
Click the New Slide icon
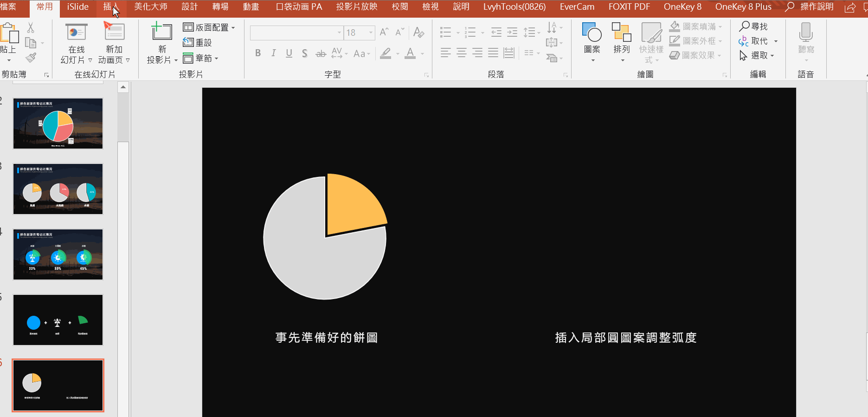pyautogui.click(x=161, y=32)
